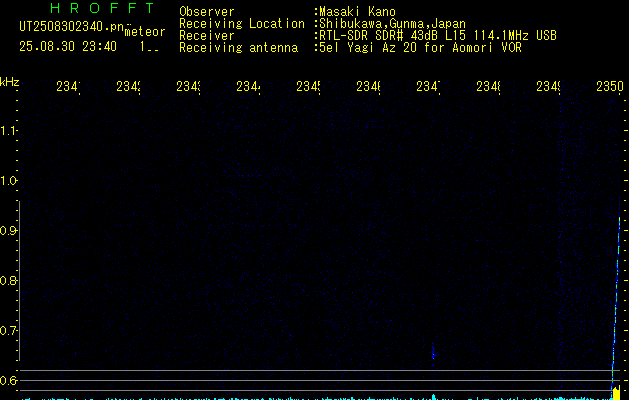The image size is (629, 400).
Task: Click the green 'meteor' label
Action: pyautogui.click(x=145, y=32)
